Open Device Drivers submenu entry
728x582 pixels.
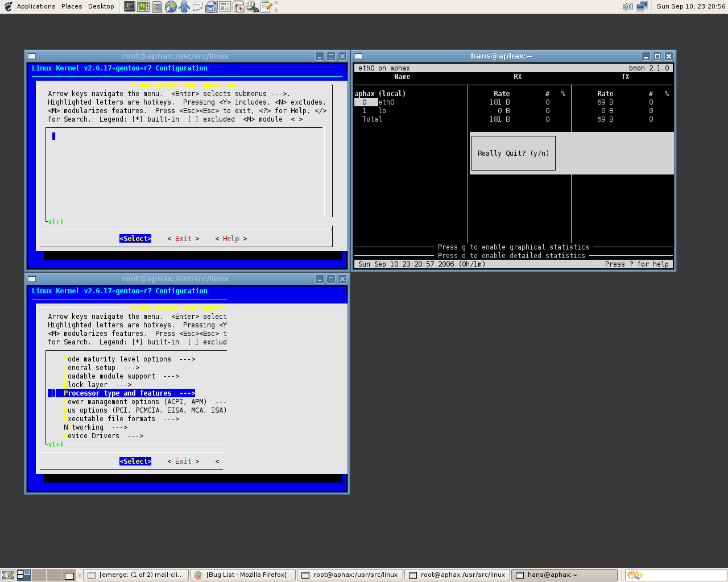[104, 436]
